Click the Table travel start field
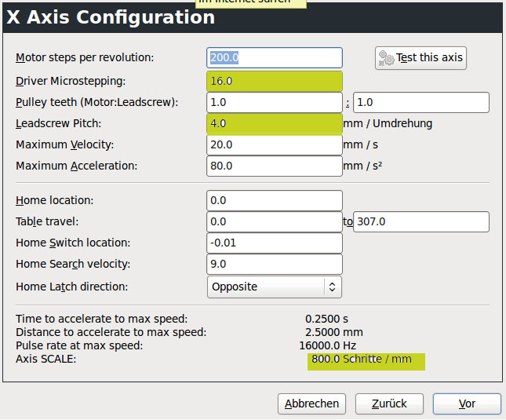The width and height of the screenshot is (506, 420). point(275,222)
